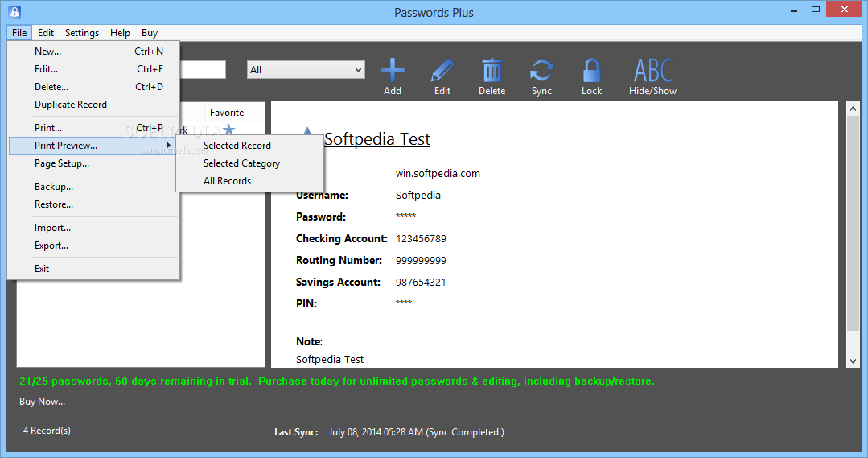Click Routing Number value 999999999
868x458 pixels.
pyautogui.click(x=421, y=260)
